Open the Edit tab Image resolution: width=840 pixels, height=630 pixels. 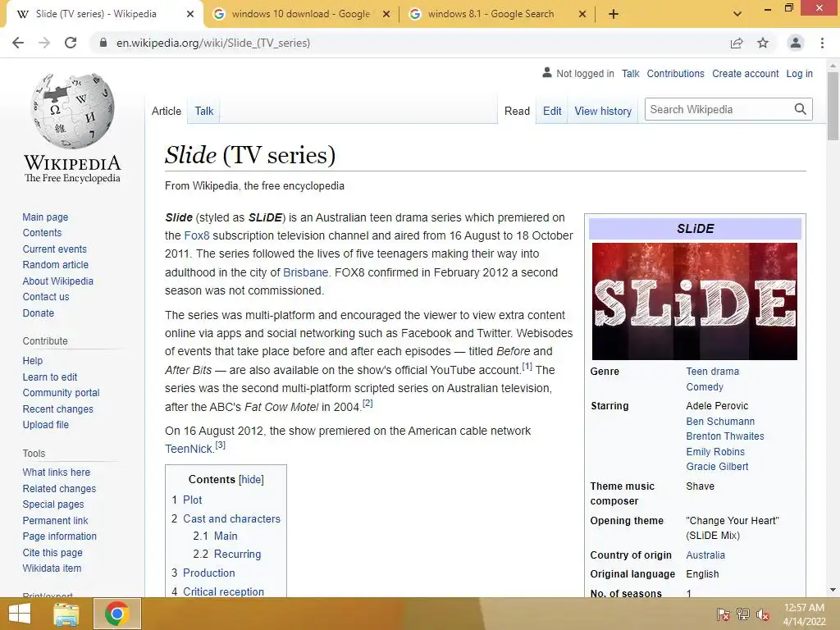click(x=552, y=111)
